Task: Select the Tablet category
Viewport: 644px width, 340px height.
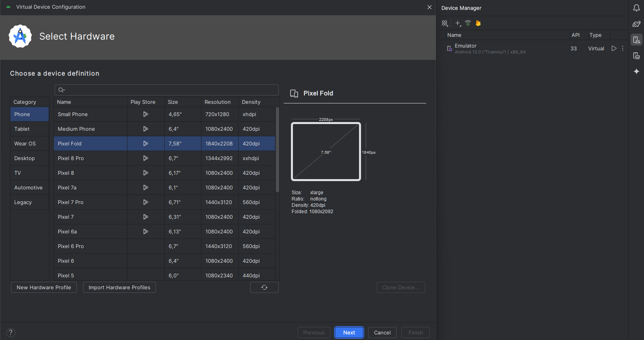Action: click(30, 129)
